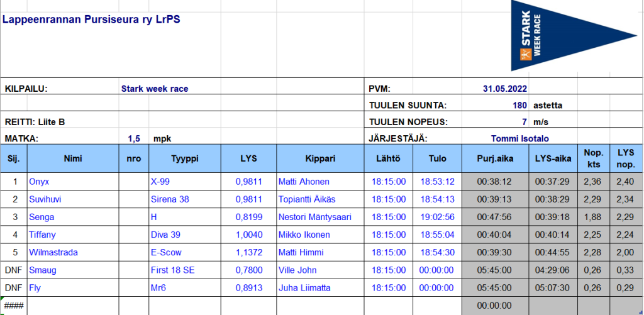Click the Nimi column header

73,158
